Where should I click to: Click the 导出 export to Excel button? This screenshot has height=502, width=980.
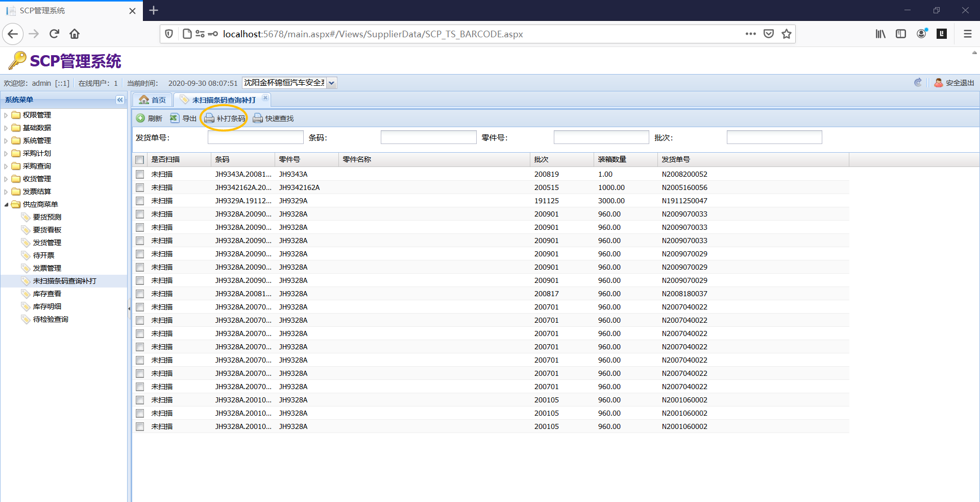[183, 118]
